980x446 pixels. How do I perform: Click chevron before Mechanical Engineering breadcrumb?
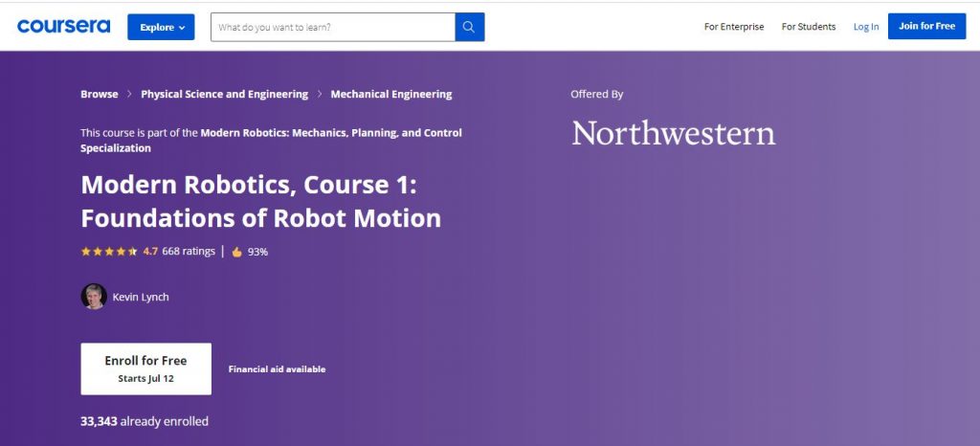(320, 95)
